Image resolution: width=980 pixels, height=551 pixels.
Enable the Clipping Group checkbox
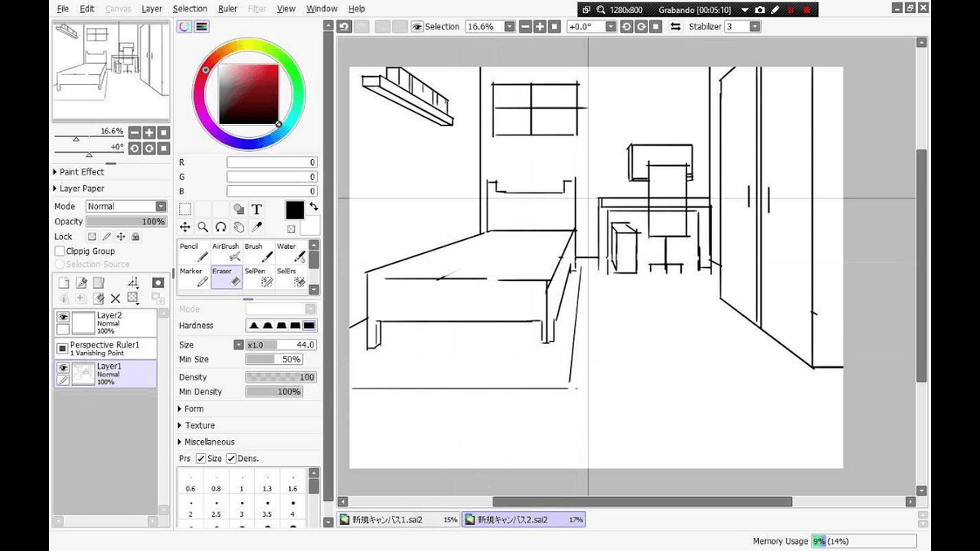(60, 251)
